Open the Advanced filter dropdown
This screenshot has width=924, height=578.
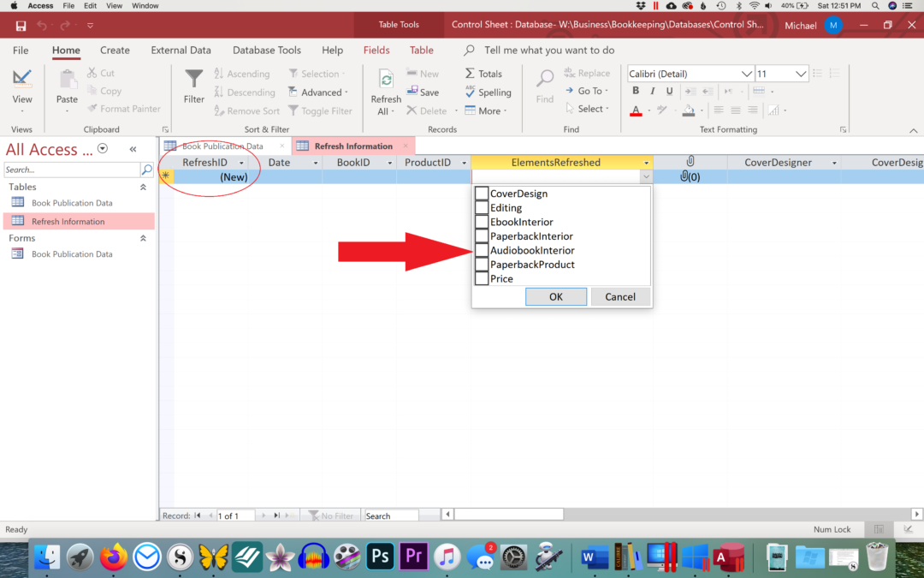point(318,92)
